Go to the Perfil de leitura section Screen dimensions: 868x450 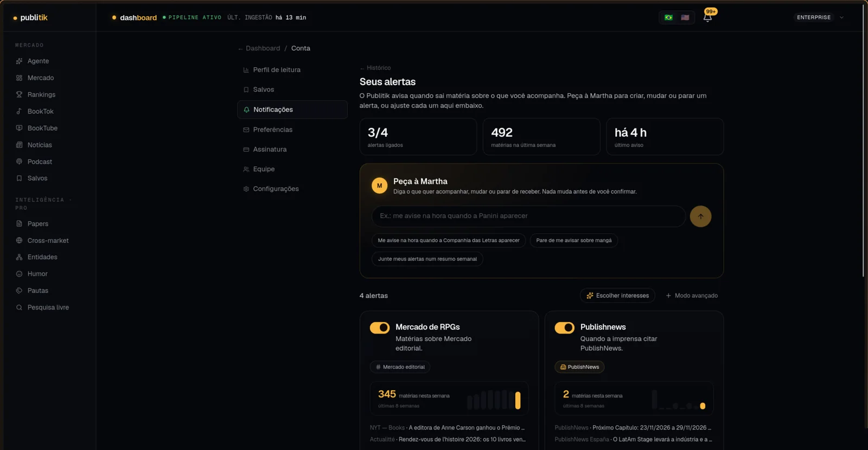coord(292,70)
